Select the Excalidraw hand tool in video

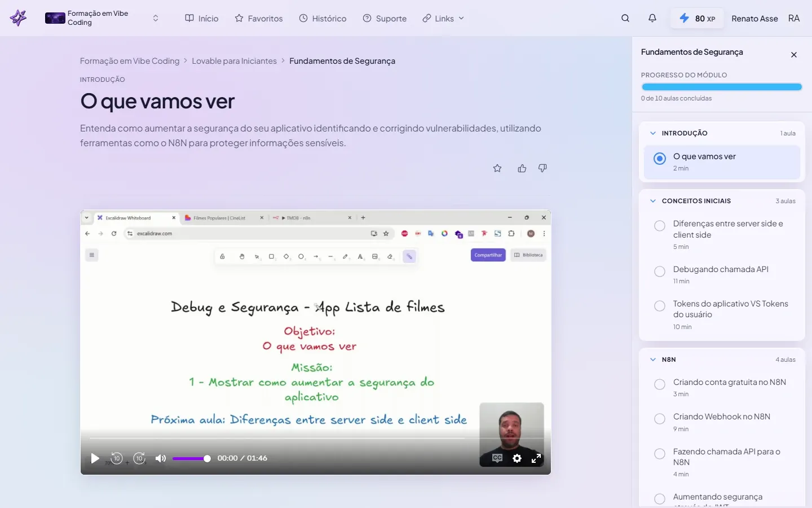[x=242, y=257]
